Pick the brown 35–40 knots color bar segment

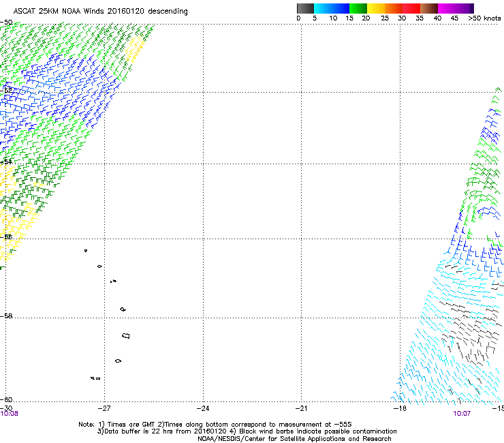click(429, 8)
